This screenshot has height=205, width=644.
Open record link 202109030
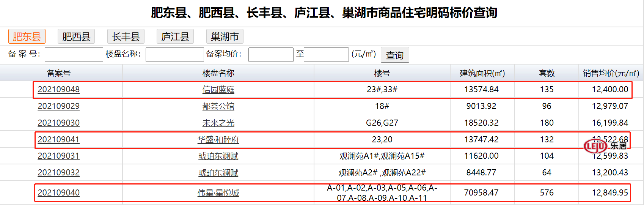pos(59,123)
